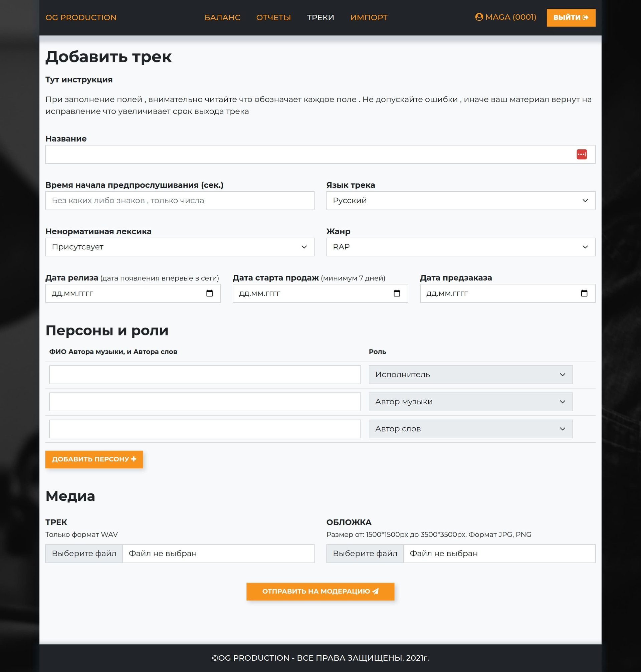The width and height of the screenshot is (641, 672).
Task: Focus the Дата релиза date field
Action: pyautogui.click(x=133, y=293)
